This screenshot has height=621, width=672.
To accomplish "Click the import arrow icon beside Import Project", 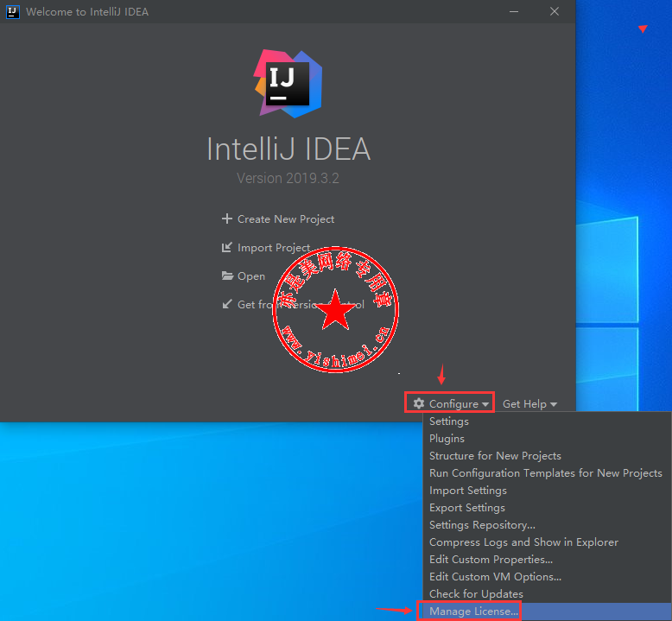I will (226, 247).
